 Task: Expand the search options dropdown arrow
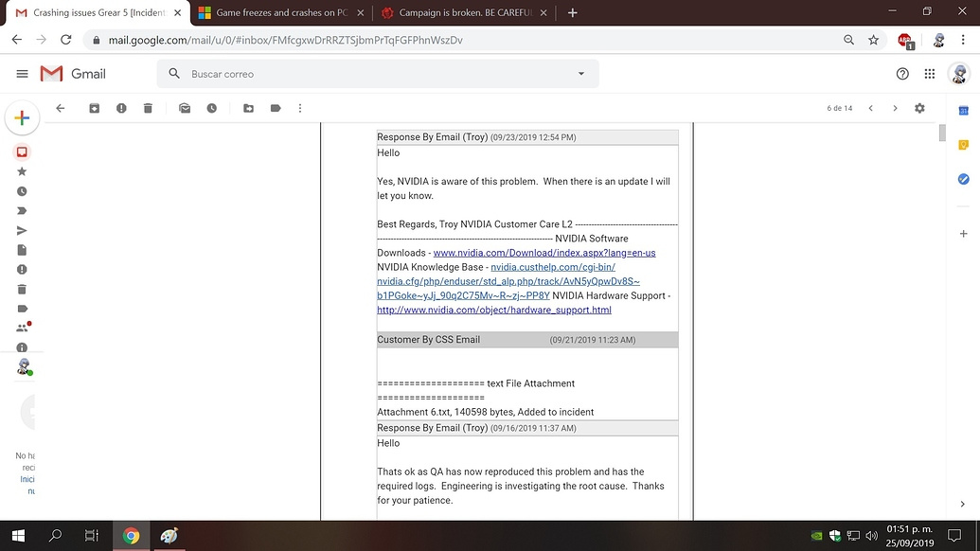[581, 74]
